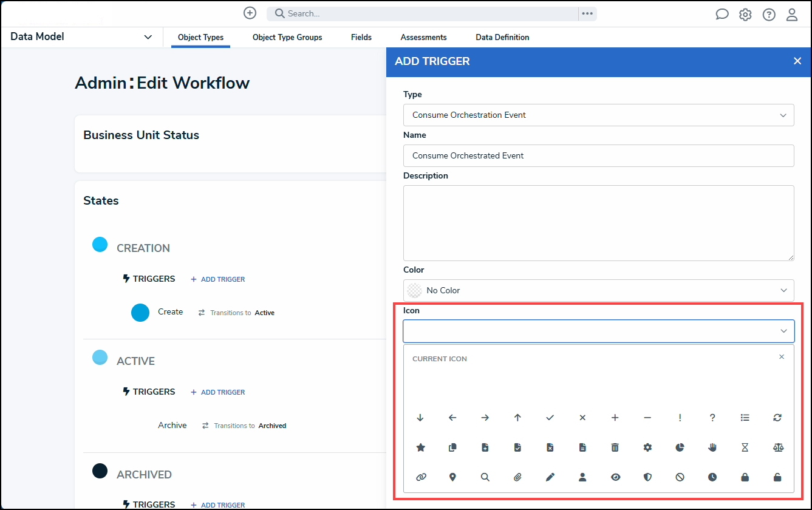The width and height of the screenshot is (812, 510).
Task: Choose the file with plus icon
Action: [x=485, y=447]
